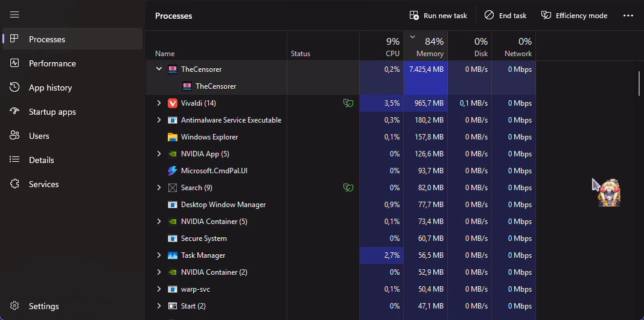644x320 pixels.
Task: Click the NVIDIA App icon
Action: 173,154
